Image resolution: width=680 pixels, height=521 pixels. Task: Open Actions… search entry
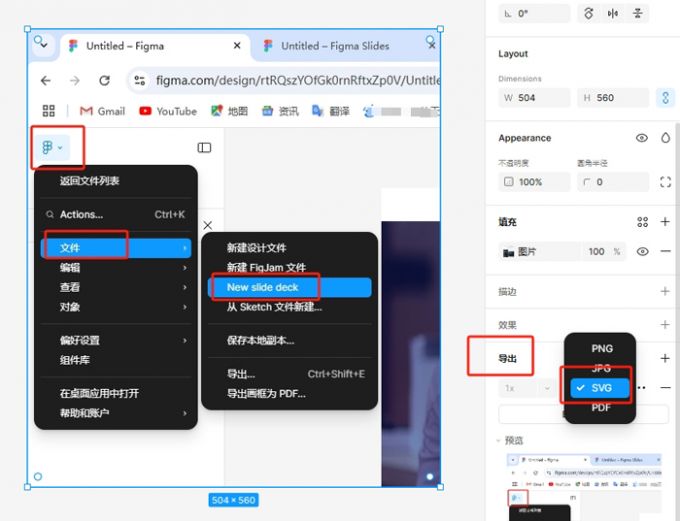pyautogui.click(x=115, y=214)
